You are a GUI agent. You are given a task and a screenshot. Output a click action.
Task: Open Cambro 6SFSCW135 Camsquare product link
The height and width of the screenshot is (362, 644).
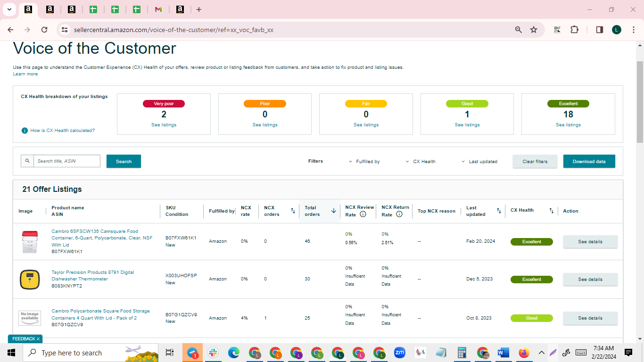pos(102,238)
